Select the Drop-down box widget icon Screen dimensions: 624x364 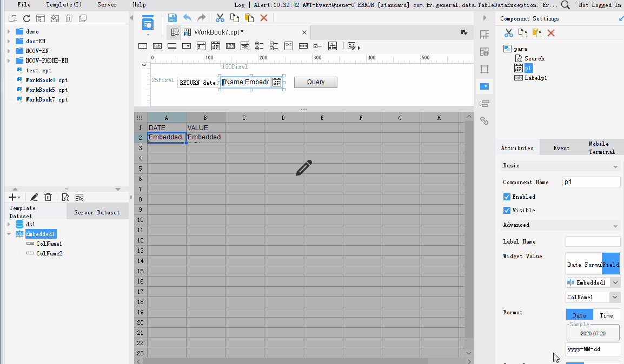186,46
